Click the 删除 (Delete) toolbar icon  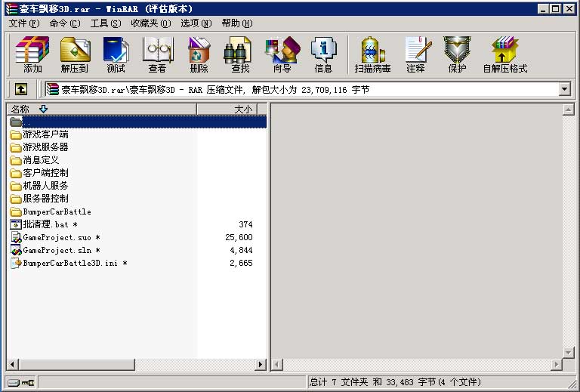(199, 54)
